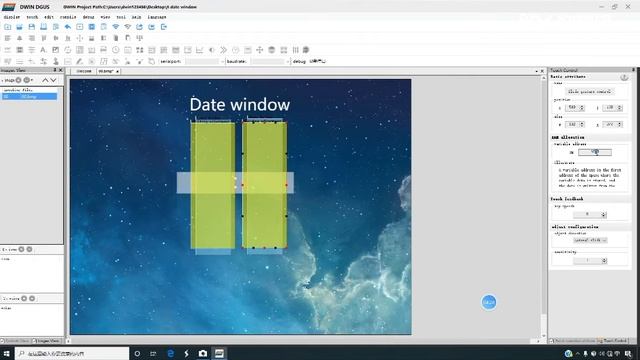Open Task View from the taskbar

click(x=153, y=353)
